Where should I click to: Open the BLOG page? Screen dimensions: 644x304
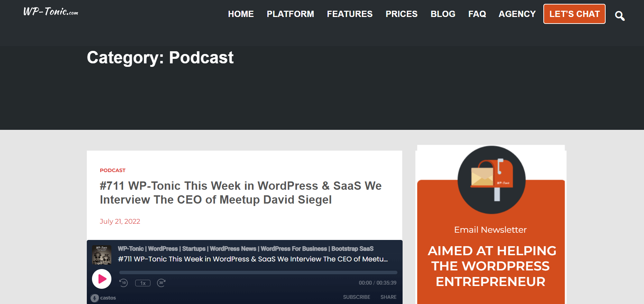pyautogui.click(x=443, y=14)
